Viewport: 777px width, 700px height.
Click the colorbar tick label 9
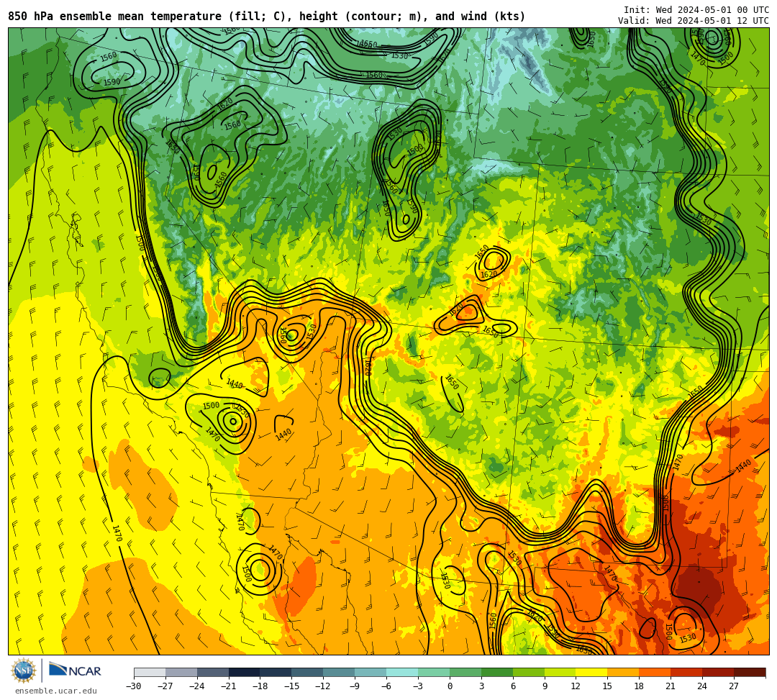point(545,686)
